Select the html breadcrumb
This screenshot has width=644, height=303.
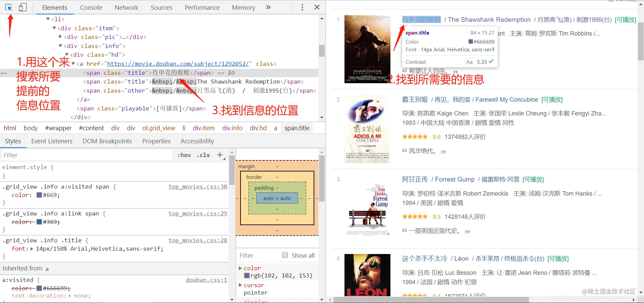10,128
